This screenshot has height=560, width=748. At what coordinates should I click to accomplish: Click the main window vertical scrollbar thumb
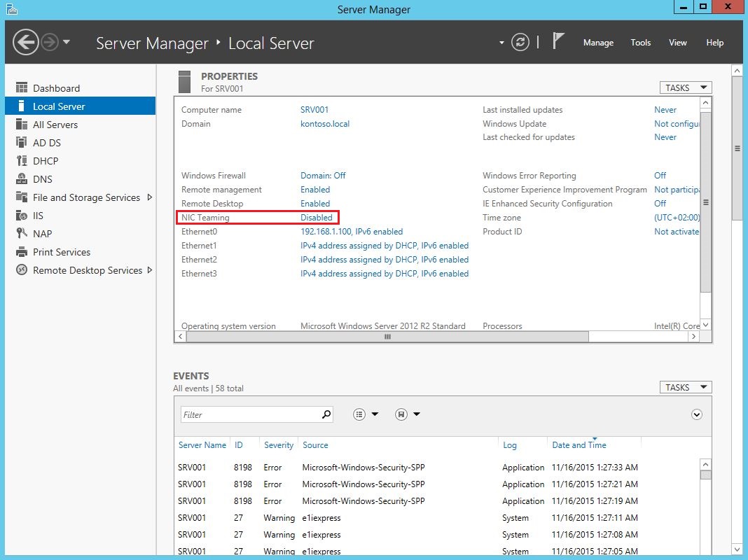click(x=737, y=148)
